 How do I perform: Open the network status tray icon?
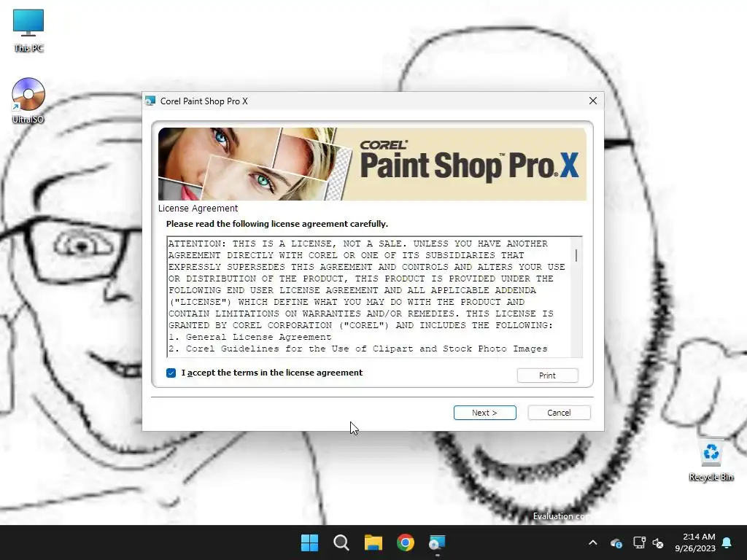[639, 542]
